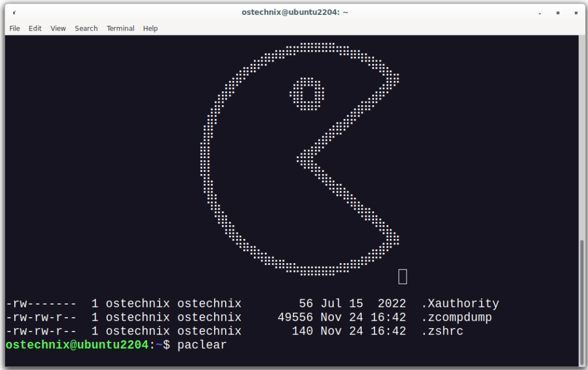The width and height of the screenshot is (588, 370).
Task: Open the Help menu
Action: pos(150,28)
